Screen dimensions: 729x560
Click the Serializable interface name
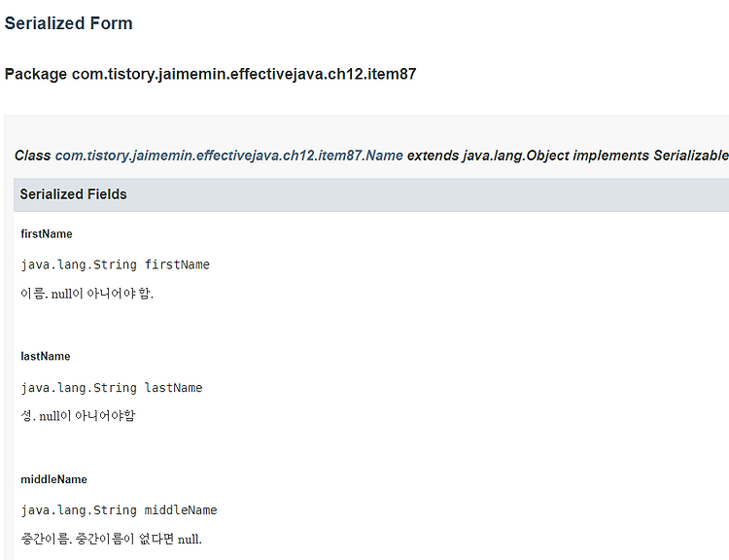[691, 156]
